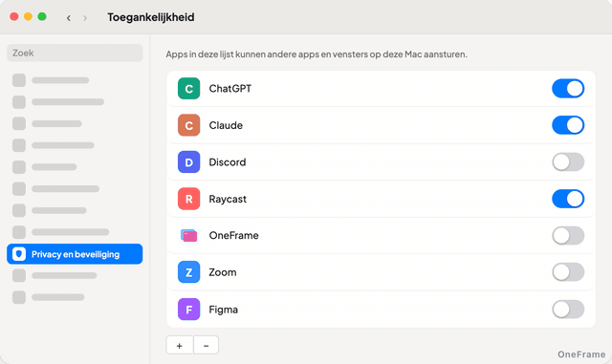Click the Toegankelijkheid window title
The image size is (612, 364).
[x=151, y=17]
